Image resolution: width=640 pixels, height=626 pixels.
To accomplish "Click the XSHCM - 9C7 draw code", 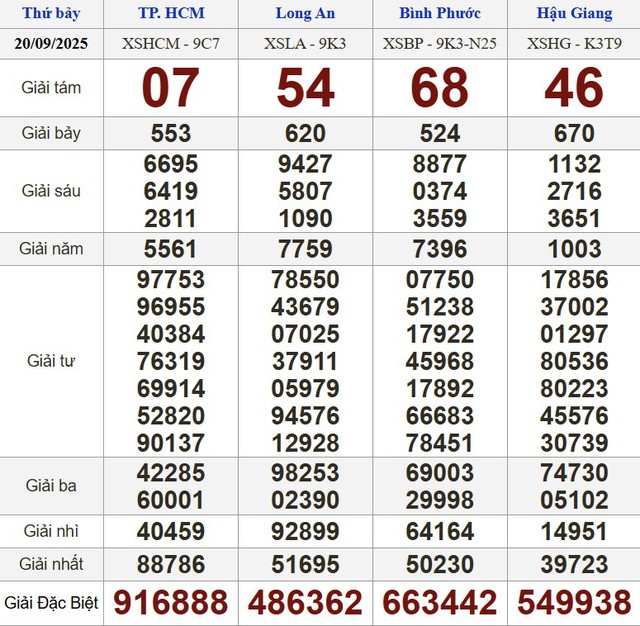I will pyautogui.click(x=170, y=44).
